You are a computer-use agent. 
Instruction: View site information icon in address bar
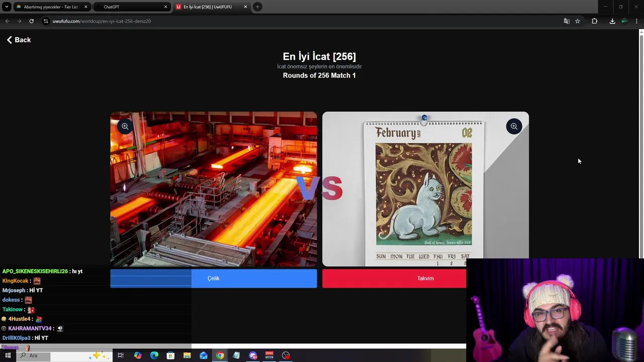[x=46, y=21]
